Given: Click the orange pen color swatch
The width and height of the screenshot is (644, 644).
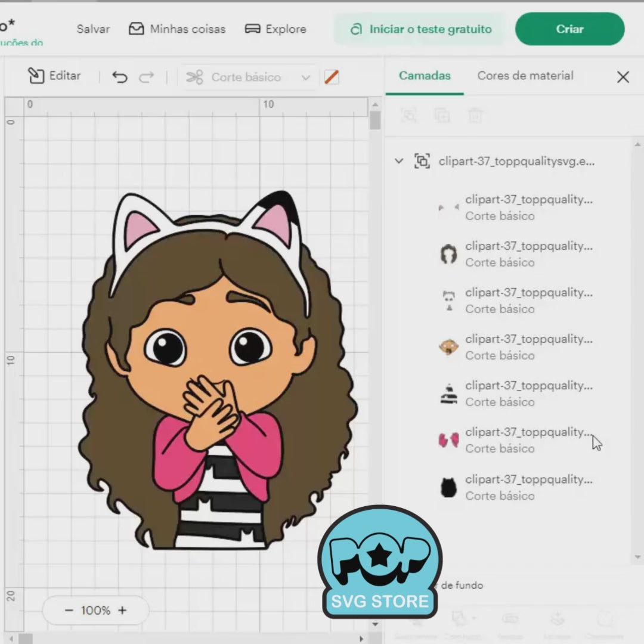Looking at the screenshot, I should [332, 77].
